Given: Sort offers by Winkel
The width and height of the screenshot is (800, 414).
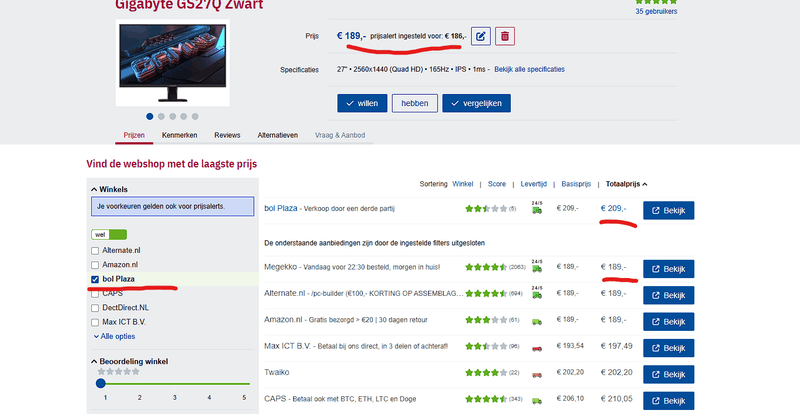Looking at the screenshot, I should click(463, 184).
